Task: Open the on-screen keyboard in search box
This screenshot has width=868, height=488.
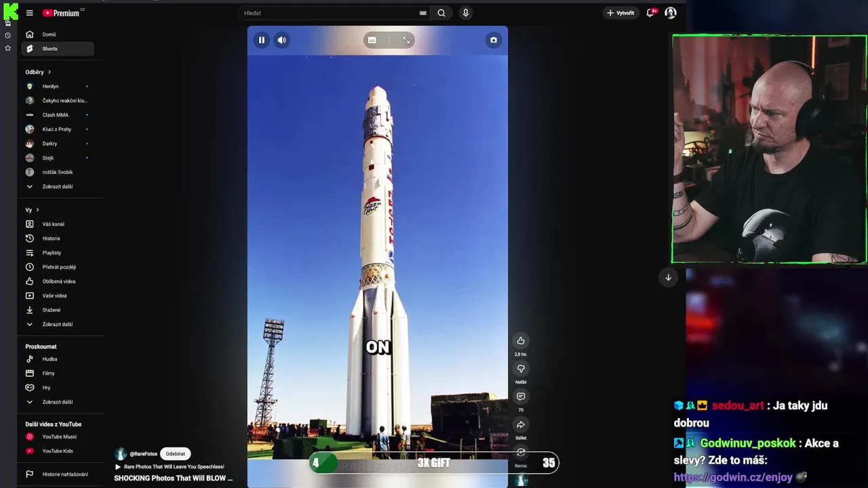Action: (x=423, y=13)
